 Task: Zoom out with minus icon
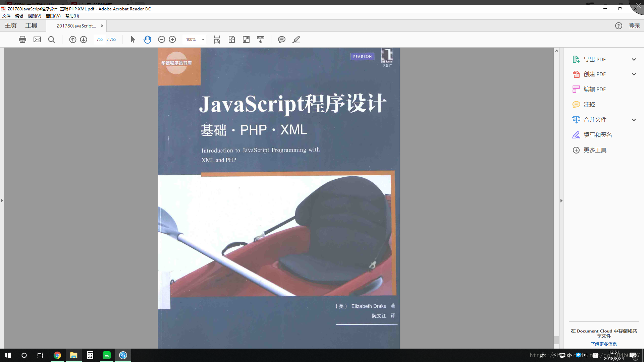pyautogui.click(x=161, y=40)
